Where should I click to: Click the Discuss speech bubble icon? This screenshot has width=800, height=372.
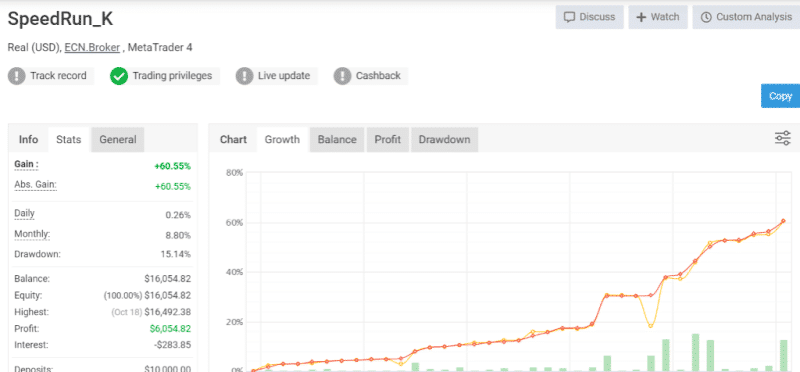[569, 17]
